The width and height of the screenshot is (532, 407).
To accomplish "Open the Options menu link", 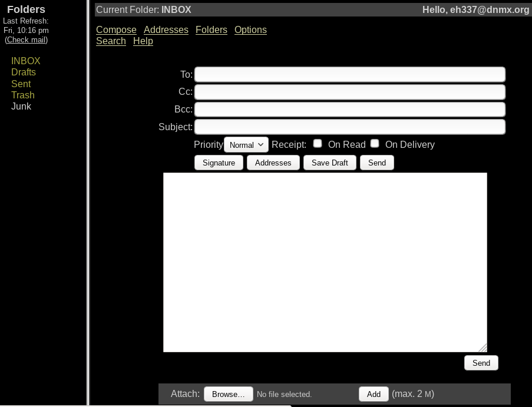I will point(250,30).
